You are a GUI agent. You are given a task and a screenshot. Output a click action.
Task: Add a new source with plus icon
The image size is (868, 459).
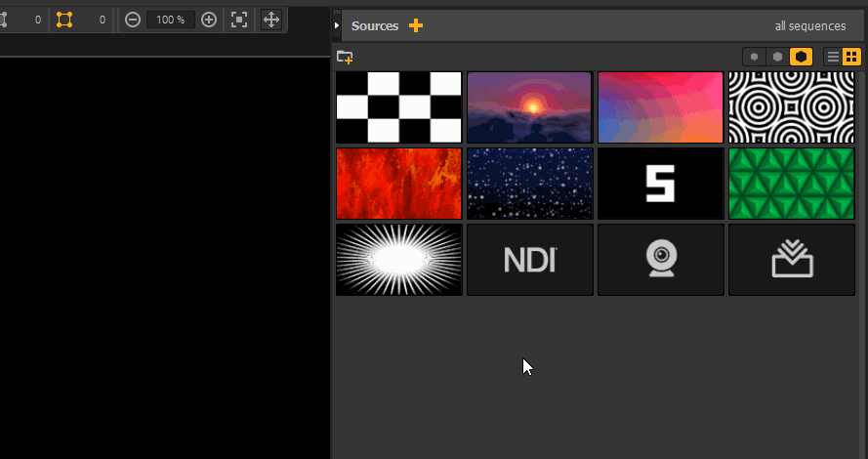point(416,25)
